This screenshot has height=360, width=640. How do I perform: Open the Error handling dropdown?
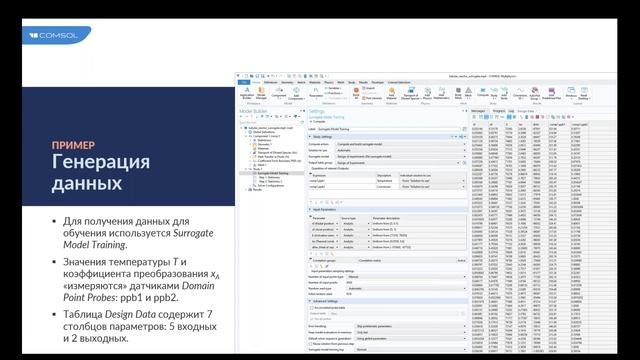coord(410,326)
